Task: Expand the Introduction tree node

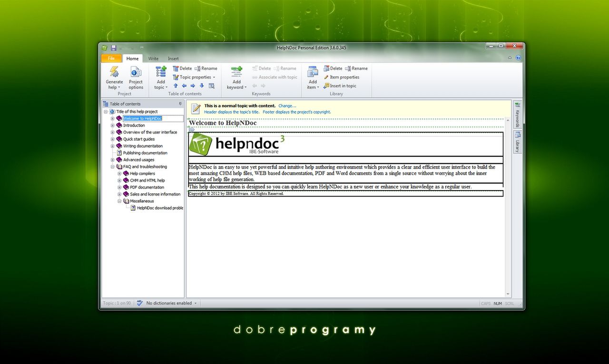Action: pos(113,125)
